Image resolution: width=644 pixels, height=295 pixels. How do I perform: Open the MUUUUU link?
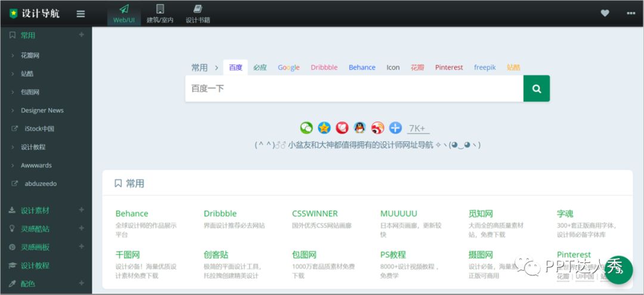coord(399,213)
